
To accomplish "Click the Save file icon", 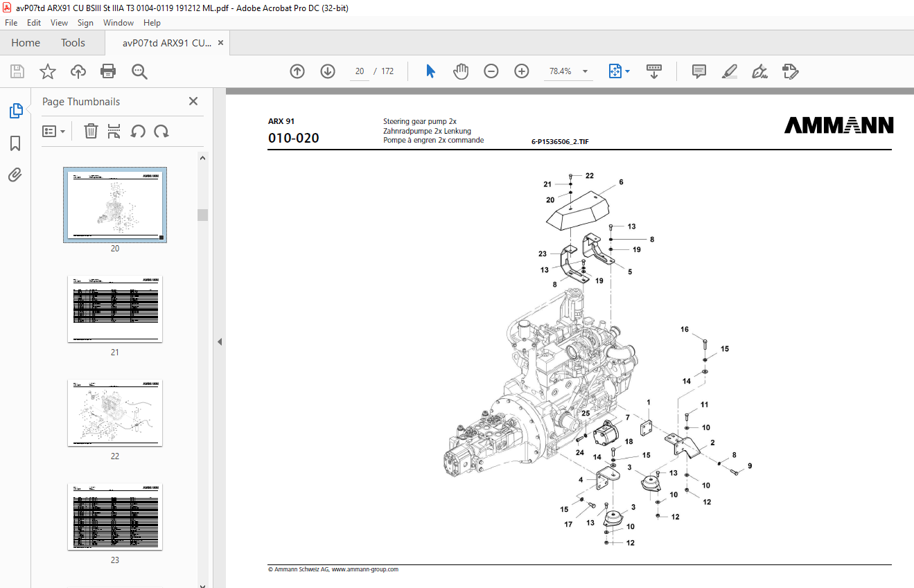I will pyautogui.click(x=17, y=71).
